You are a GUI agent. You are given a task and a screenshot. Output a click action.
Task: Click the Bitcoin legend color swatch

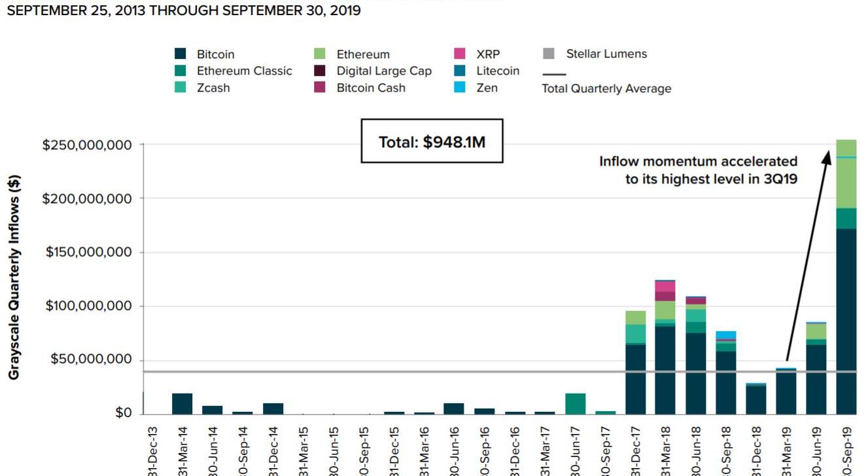point(181,54)
